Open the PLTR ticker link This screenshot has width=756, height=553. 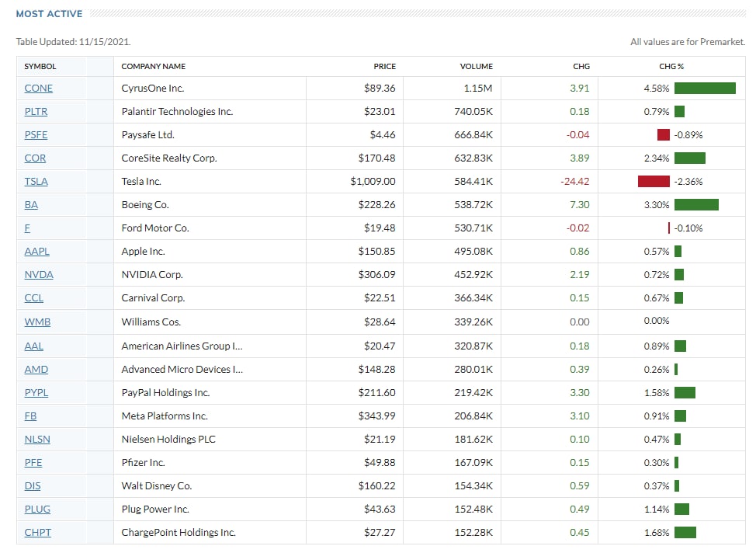pyautogui.click(x=36, y=112)
